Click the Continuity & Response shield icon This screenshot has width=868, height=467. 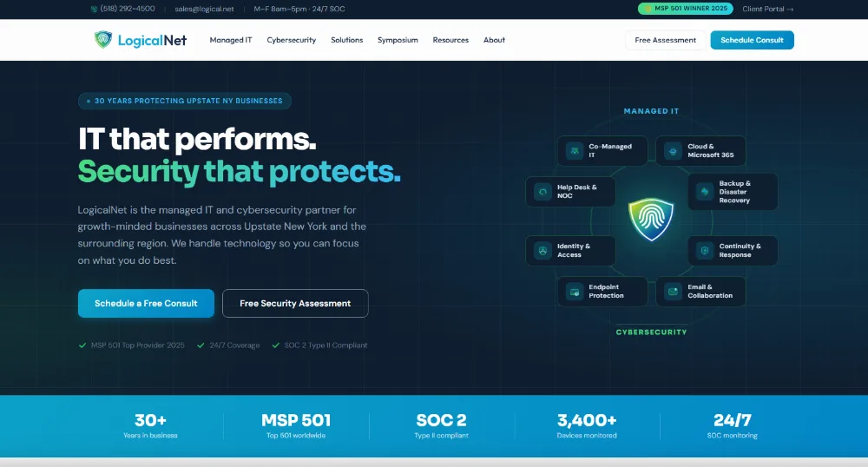tap(705, 251)
